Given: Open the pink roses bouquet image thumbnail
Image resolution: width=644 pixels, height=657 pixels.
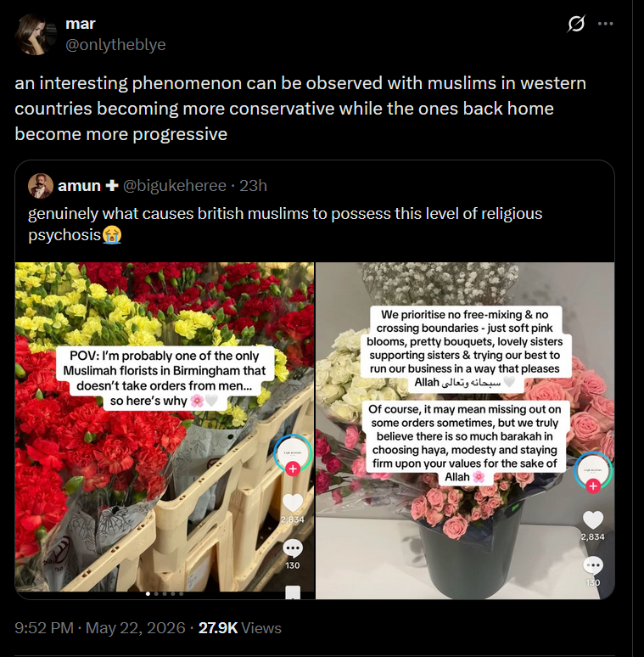Looking at the screenshot, I should [465, 430].
